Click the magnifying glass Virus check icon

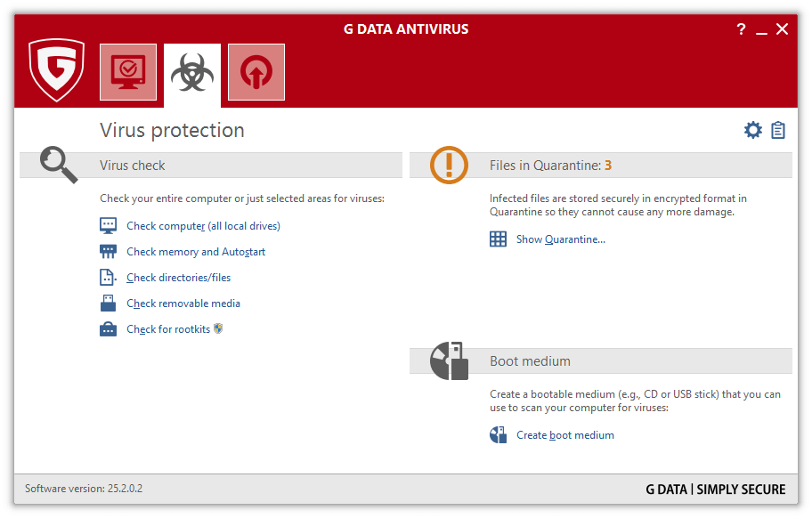[x=59, y=165]
